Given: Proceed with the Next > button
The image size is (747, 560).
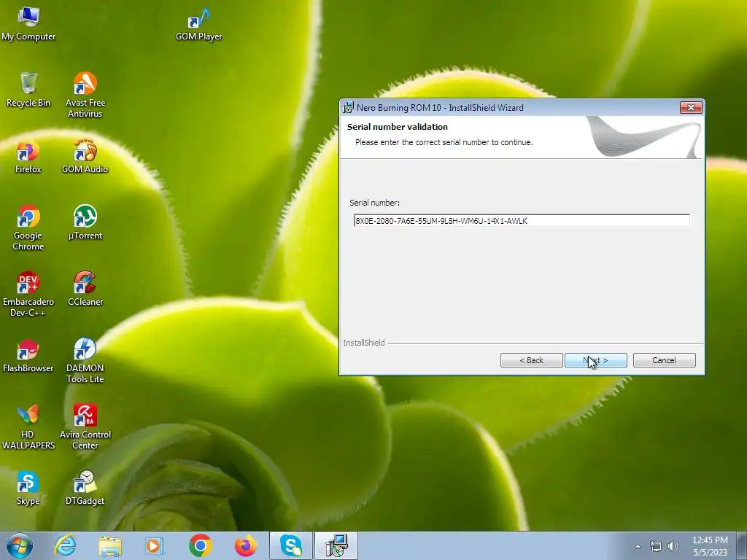Looking at the screenshot, I should [x=595, y=360].
